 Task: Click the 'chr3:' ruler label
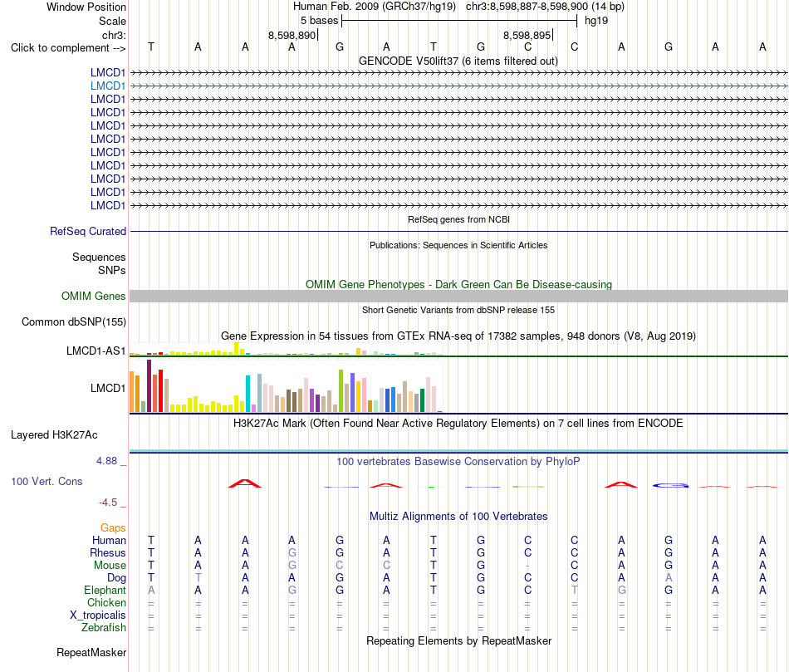pyautogui.click(x=114, y=35)
